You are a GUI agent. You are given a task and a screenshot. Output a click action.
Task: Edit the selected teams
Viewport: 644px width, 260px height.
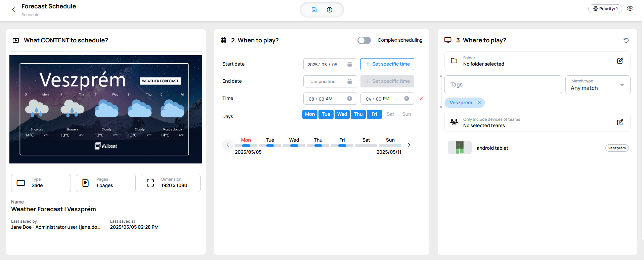(620, 122)
